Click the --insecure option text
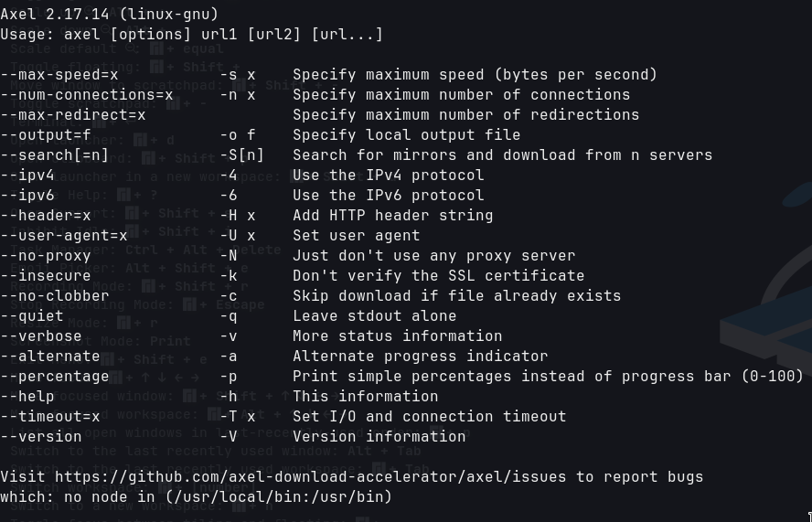The height and width of the screenshot is (522, 812). click(x=46, y=276)
